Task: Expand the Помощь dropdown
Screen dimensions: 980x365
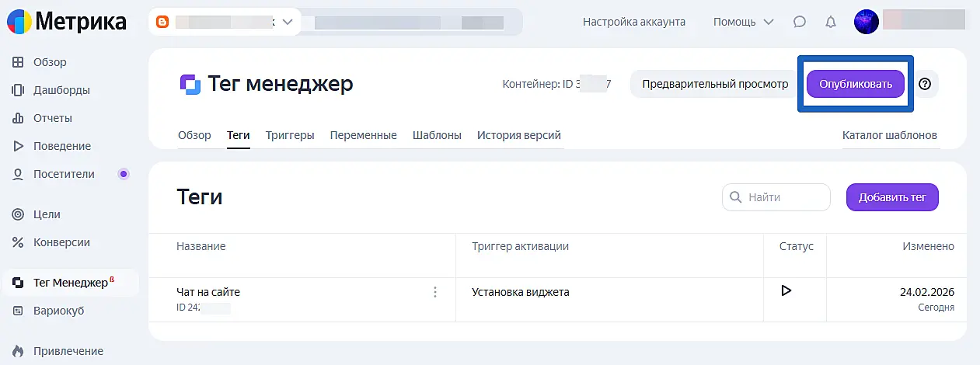Action: point(743,22)
